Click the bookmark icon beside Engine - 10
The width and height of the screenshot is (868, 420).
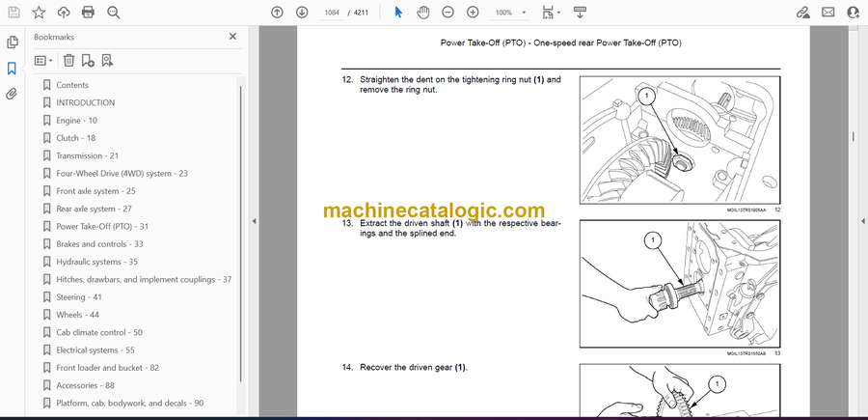coord(47,121)
